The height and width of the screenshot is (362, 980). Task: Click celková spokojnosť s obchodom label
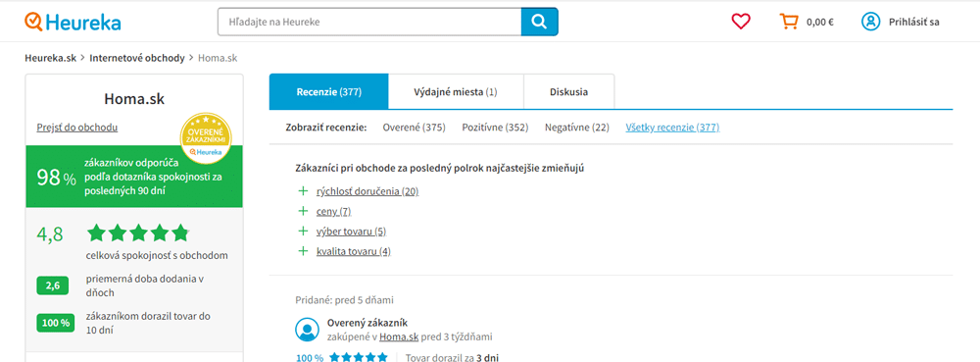point(157,256)
